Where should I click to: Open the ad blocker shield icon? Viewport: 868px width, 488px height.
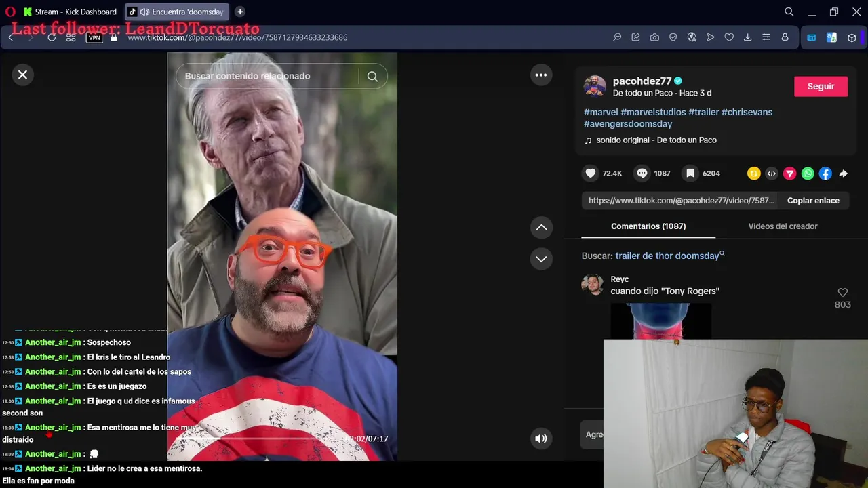pyautogui.click(x=673, y=37)
